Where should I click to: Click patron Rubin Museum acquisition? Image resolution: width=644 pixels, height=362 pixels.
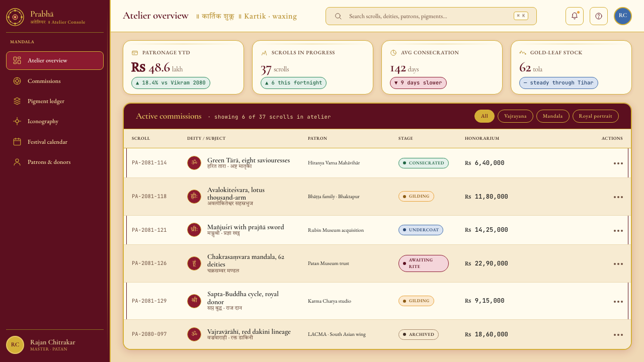[x=336, y=230]
